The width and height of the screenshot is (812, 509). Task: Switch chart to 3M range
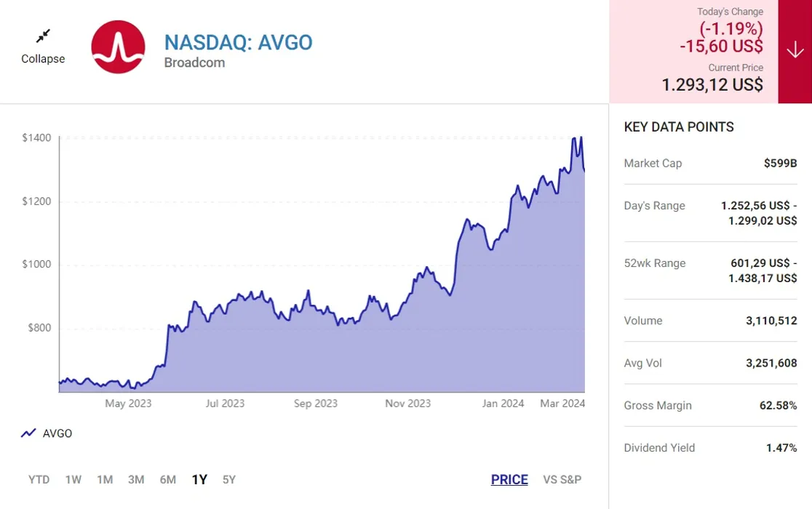click(x=136, y=480)
